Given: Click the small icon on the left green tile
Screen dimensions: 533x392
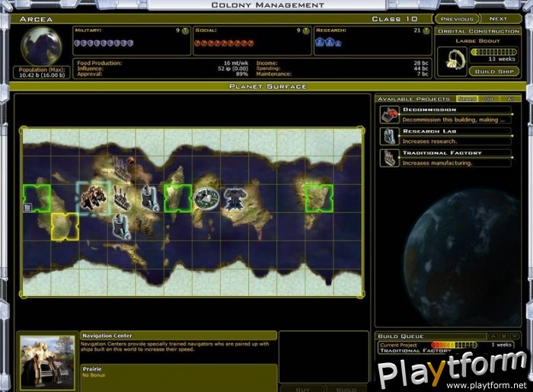Looking at the screenshot, I should [x=27, y=207].
